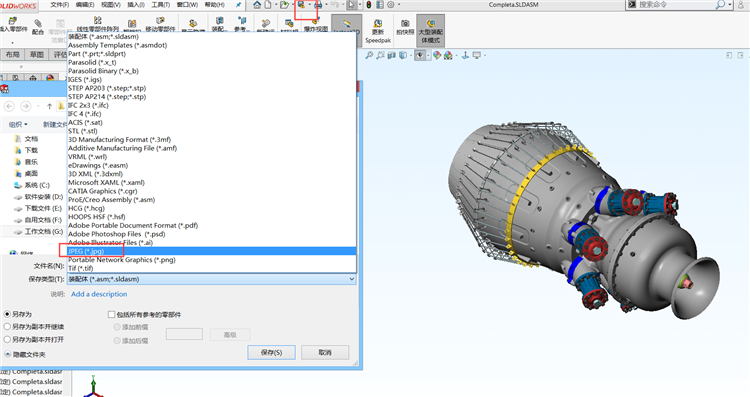Click the 保存(S) button
Viewport: 750px width, 397px height.
point(271,353)
